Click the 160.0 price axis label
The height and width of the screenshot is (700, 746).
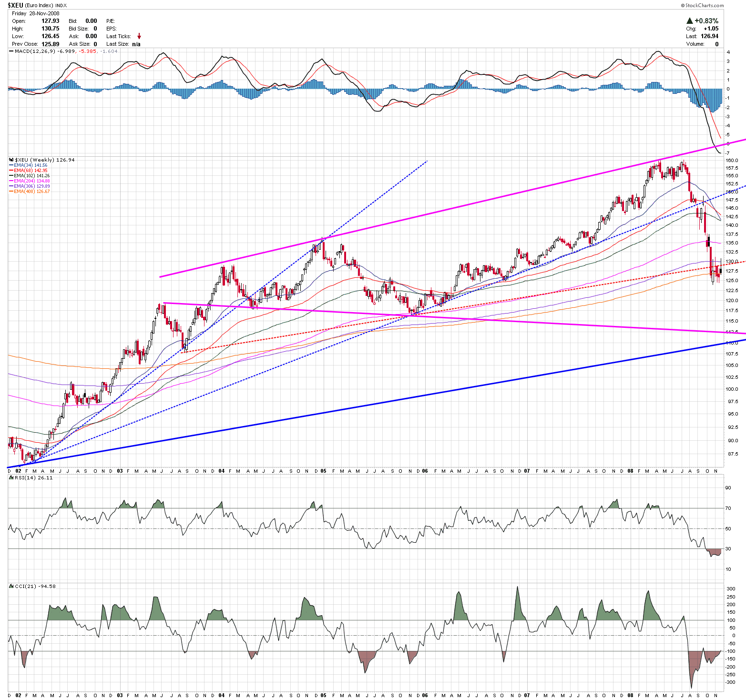click(x=732, y=161)
